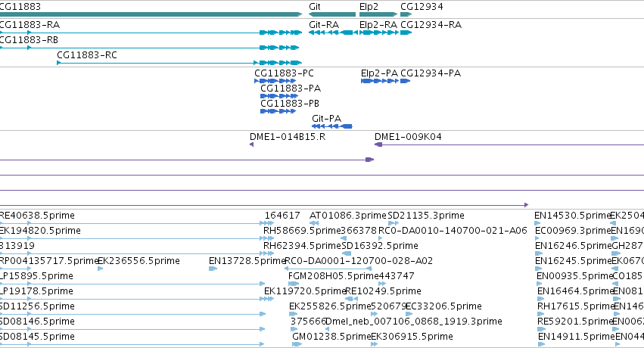The height and width of the screenshot is (348, 644).
Task: Open the EN14530.5prime EST label
Action: 572,216
